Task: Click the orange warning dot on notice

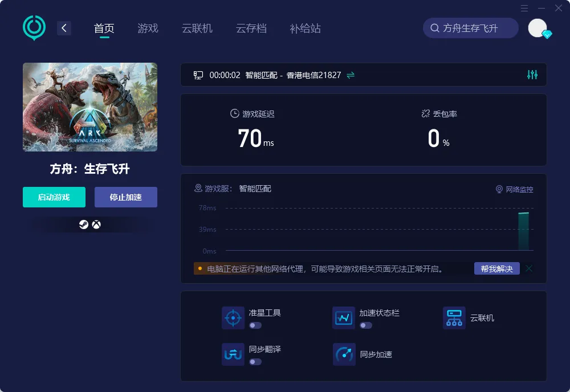Action: pos(200,268)
